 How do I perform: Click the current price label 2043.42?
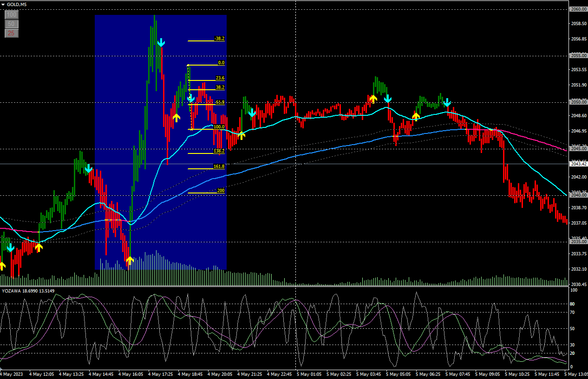tap(578, 164)
